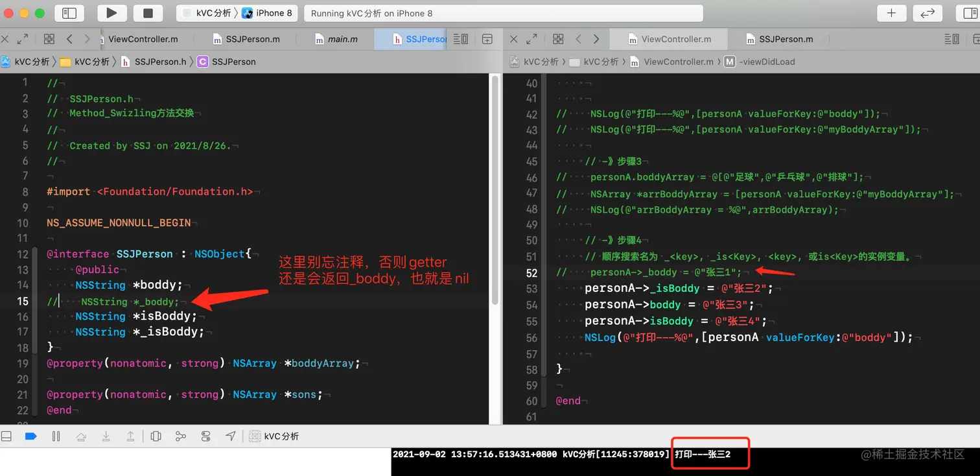Screen dimensions: 980x476
Task: Click line number 52 gutter in ViewController.m
Action: 531,272
